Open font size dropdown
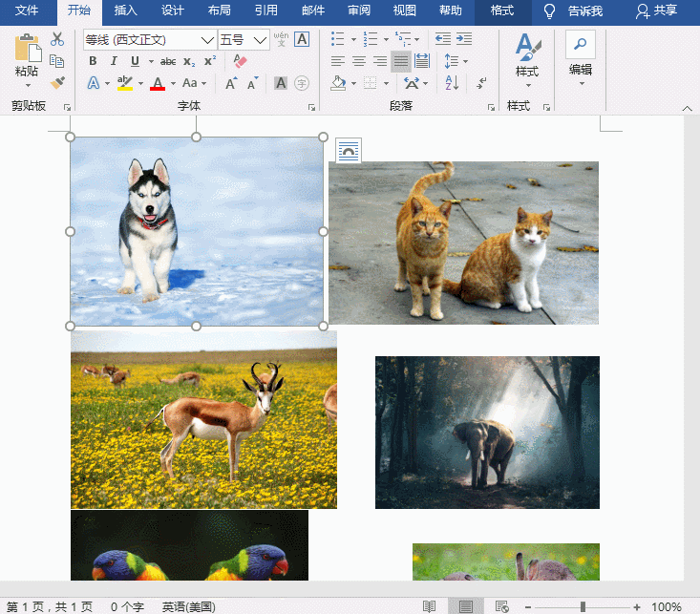The image size is (700, 614). 260,40
